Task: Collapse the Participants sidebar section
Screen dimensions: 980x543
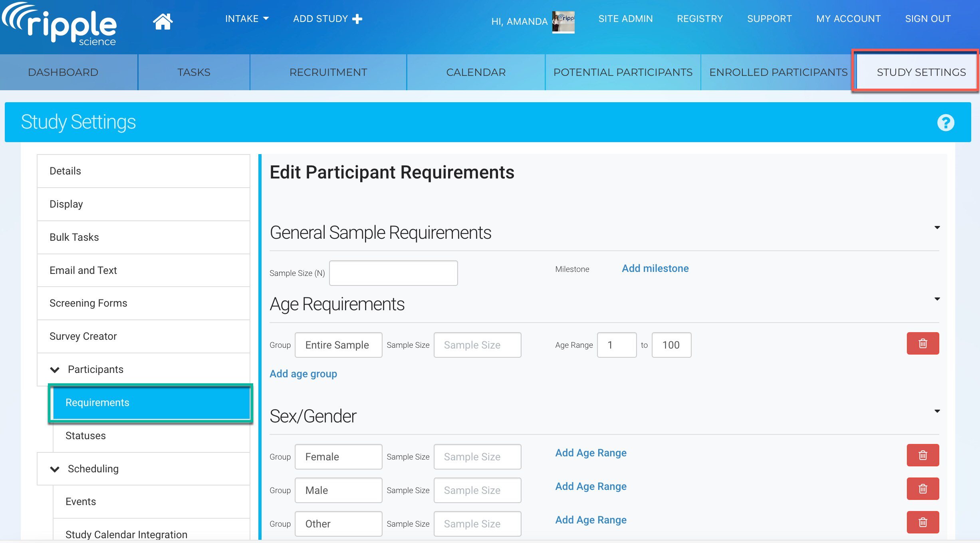Action: pos(55,370)
